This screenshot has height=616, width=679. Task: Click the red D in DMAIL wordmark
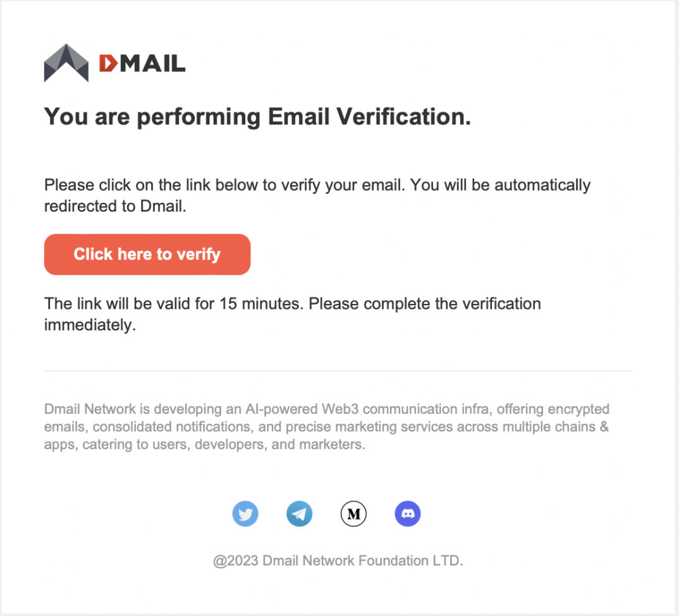pos(108,63)
